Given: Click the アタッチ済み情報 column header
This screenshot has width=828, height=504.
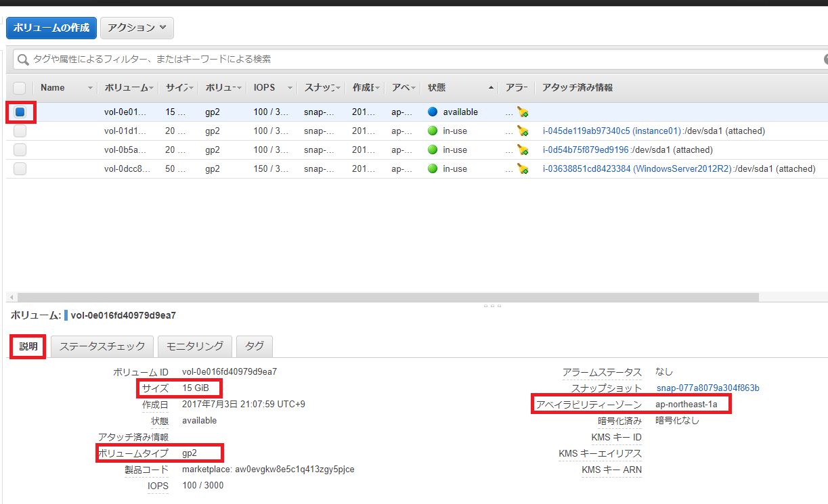Looking at the screenshot, I should click(578, 88).
